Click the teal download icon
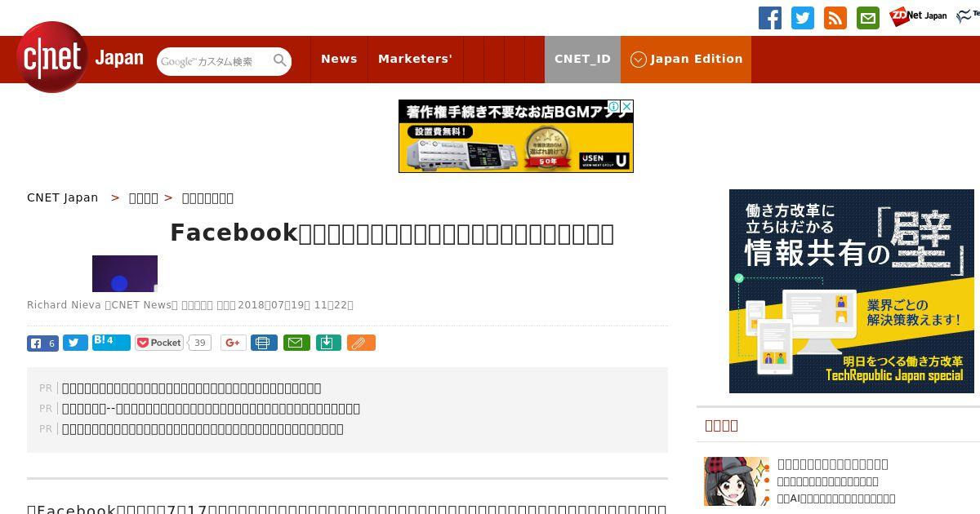980x514 pixels. pos(327,343)
